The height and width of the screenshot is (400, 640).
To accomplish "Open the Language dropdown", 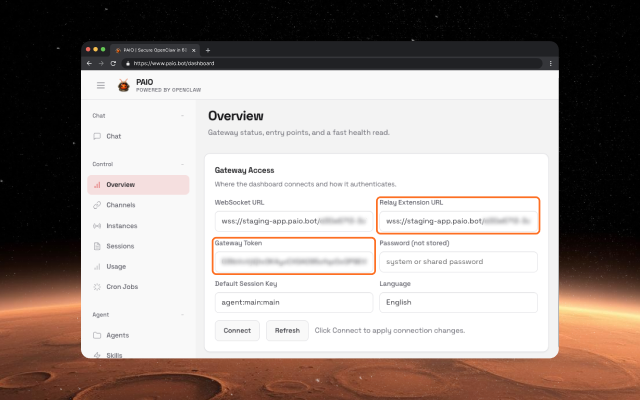I will point(457,302).
